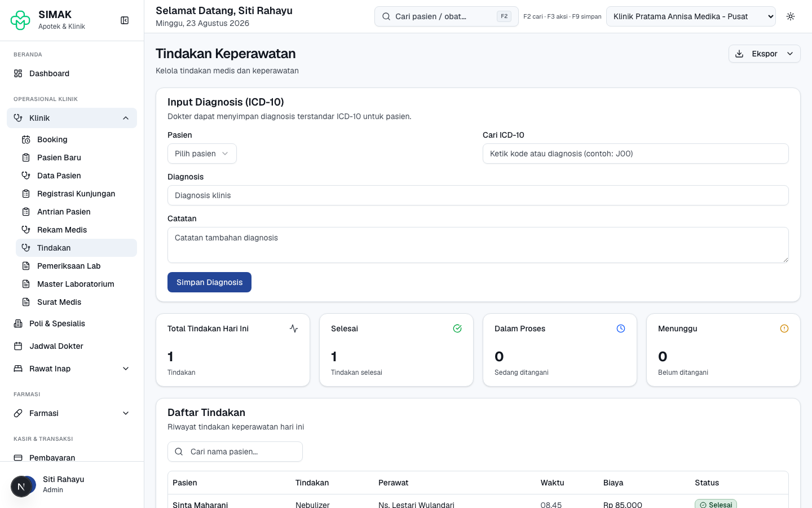Click the download icon in Ekspor button
This screenshot has height=508, width=812.
pos(739,54)
